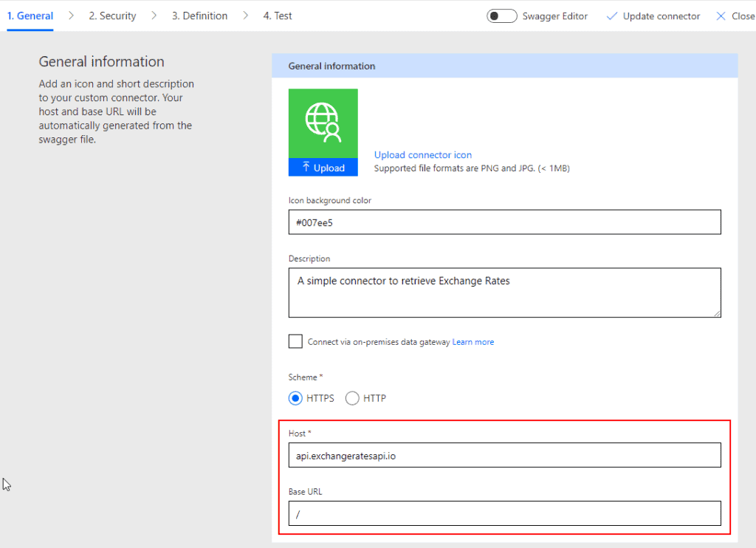Enable Connect via on-premises data gateway checkbox
Screen dimensions: 756x548
295,341
